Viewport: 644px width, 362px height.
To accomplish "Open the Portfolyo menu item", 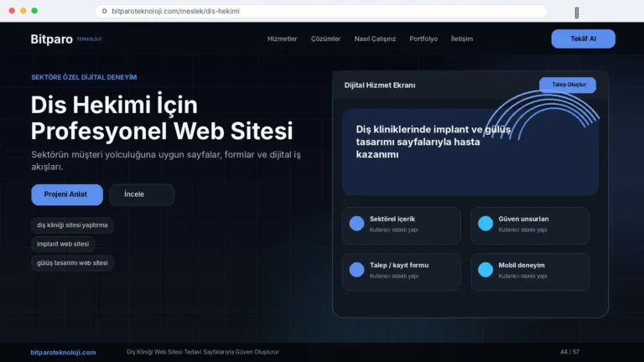I will click(423, 39).
